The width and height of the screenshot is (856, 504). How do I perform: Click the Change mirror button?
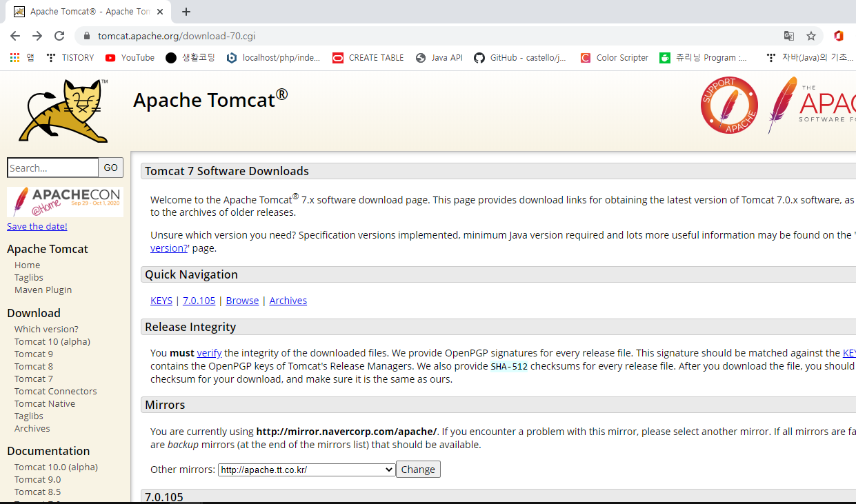[418, 470]
